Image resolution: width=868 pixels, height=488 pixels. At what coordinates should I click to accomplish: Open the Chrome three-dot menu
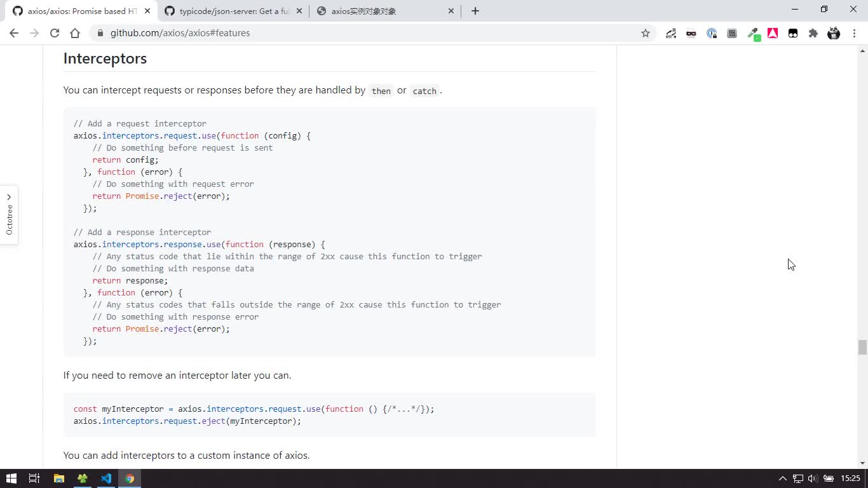[854, 33]
